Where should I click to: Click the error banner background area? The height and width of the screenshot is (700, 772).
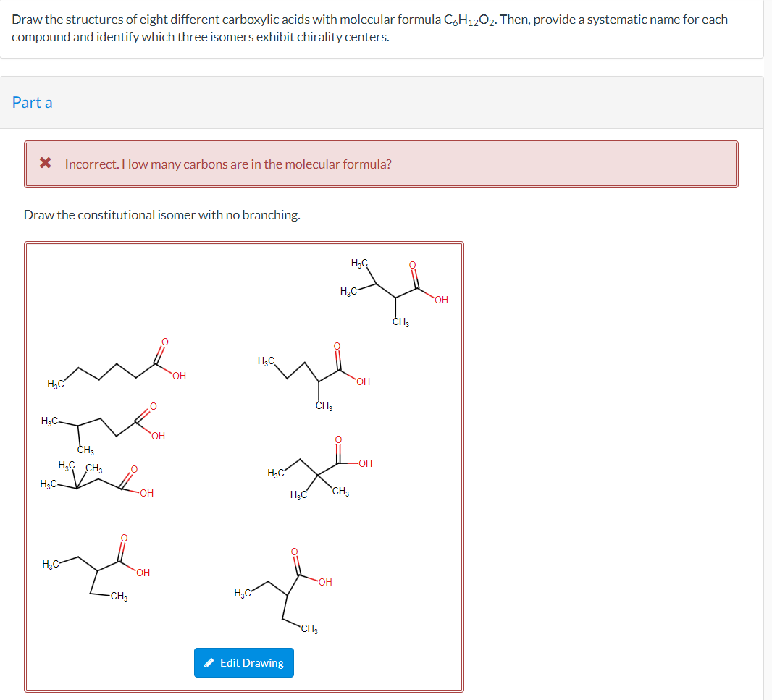[x=507, y=164]
